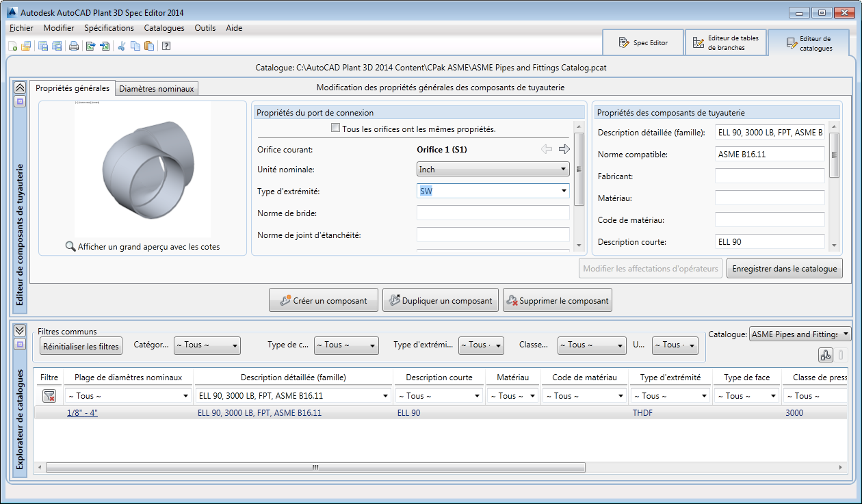
Task: Go to the next orifice with the right arrow
Action: 564,149
